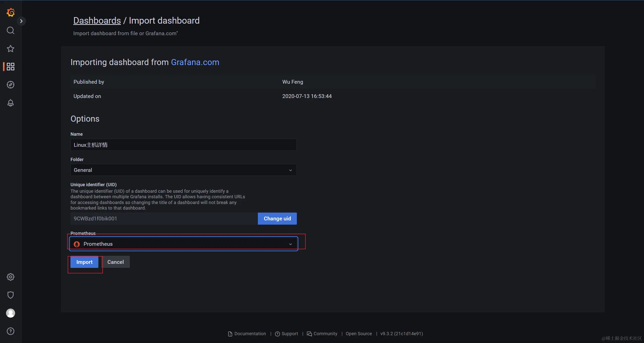Open the Alerting bell icon
Image resolution: width=644 pixels, height=343 pixels.
tap(11, 103)
